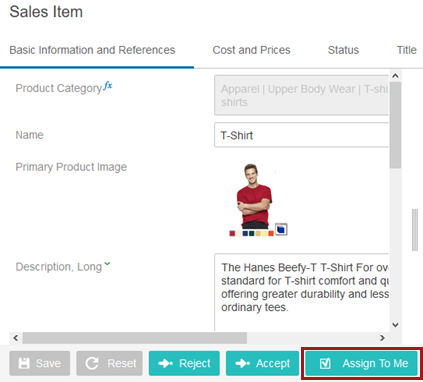Screen dimensions: 423x382
Task: Switch to the Status tab
Action: click(x=343, y=50)
